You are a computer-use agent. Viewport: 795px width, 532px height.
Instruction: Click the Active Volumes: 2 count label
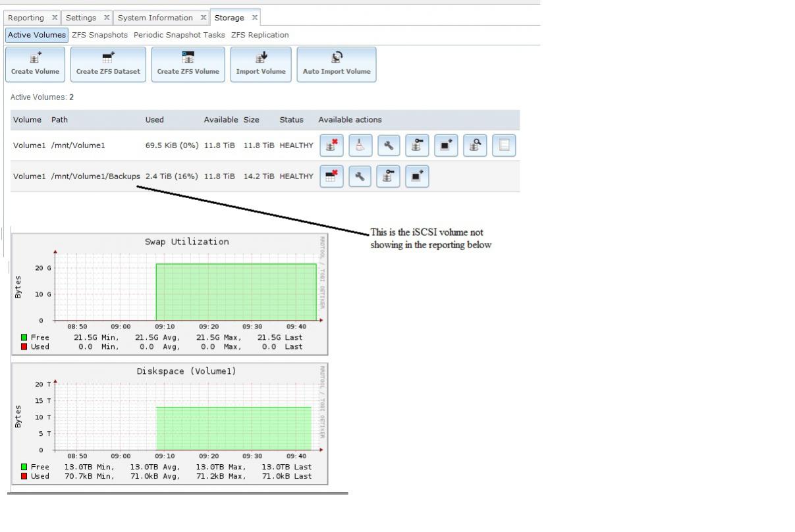42,97
